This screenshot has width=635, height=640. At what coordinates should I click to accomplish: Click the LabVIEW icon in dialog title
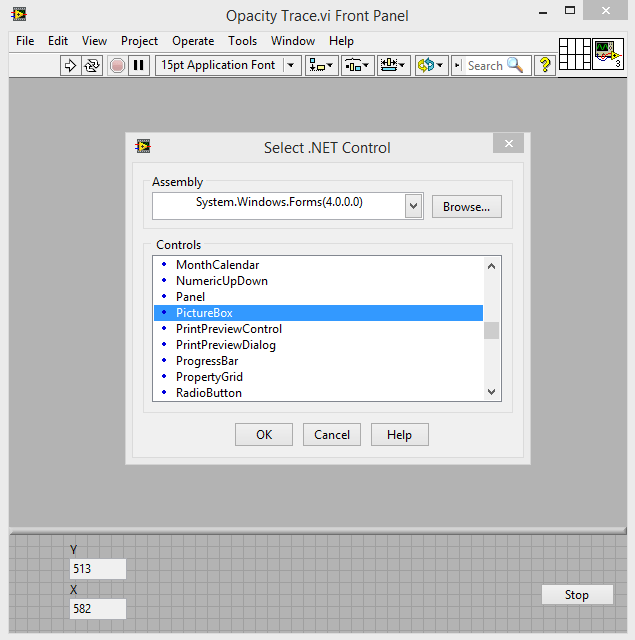(x=143, y=146)
